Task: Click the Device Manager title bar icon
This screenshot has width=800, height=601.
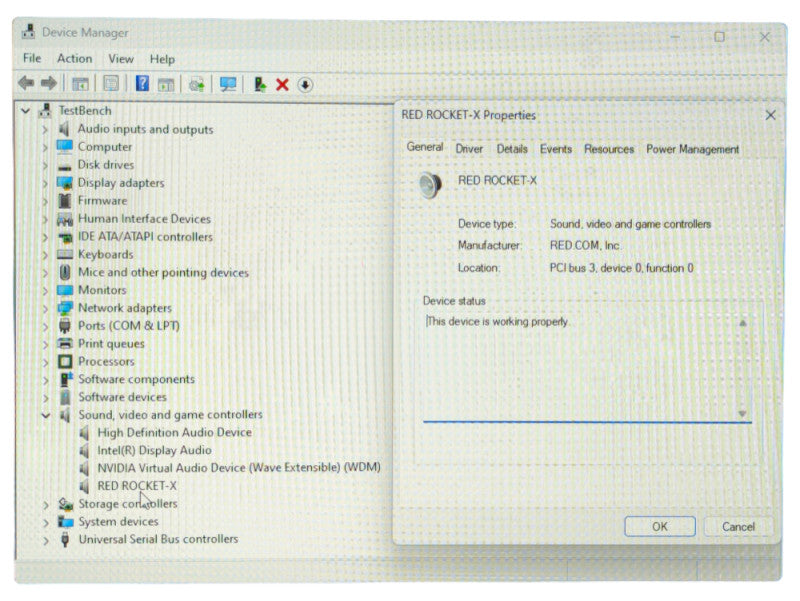Action: tap(29, 32)
